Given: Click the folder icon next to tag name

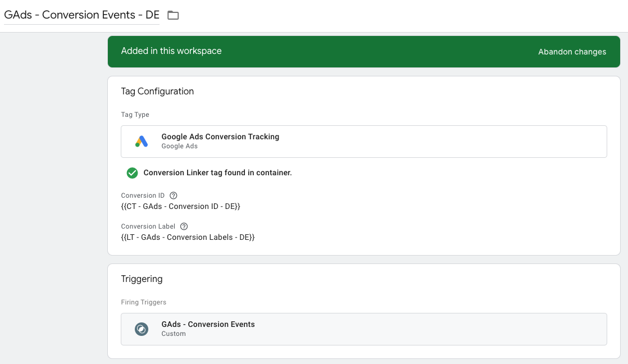Looking at the screenshot, I should pyautogui.click(x=173, y=15).
